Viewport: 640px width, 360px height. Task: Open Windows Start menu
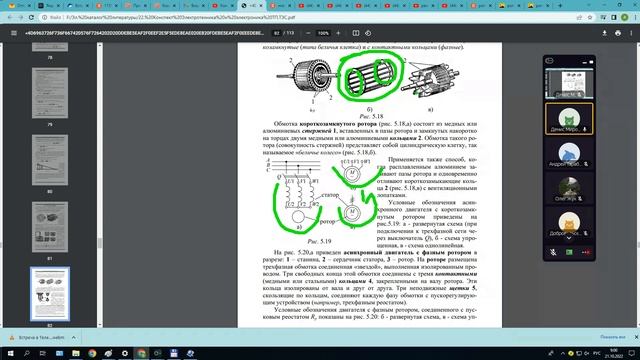10,353
